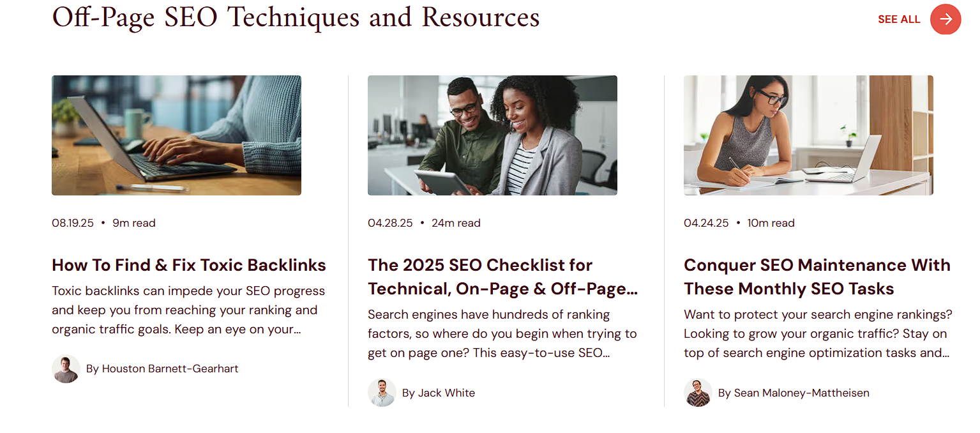Click the Toxic backlinks excerpt text
The width and height of the screenshot is (980, 433).
tap(188, 310)
